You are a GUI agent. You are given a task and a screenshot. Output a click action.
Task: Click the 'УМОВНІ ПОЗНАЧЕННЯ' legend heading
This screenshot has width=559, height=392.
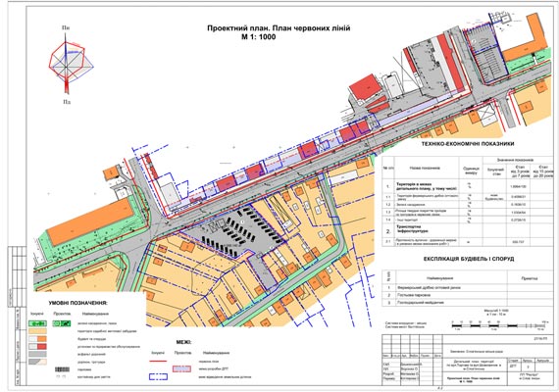78,303
